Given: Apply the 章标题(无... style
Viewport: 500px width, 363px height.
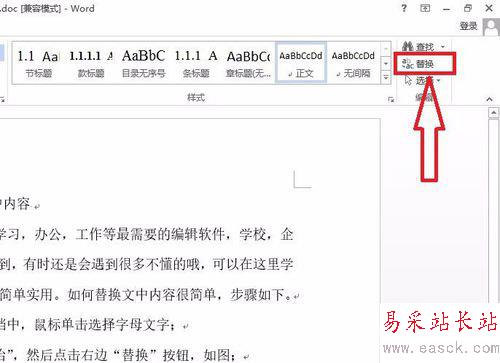Looking at the screenshot, I should coord(248,63).
